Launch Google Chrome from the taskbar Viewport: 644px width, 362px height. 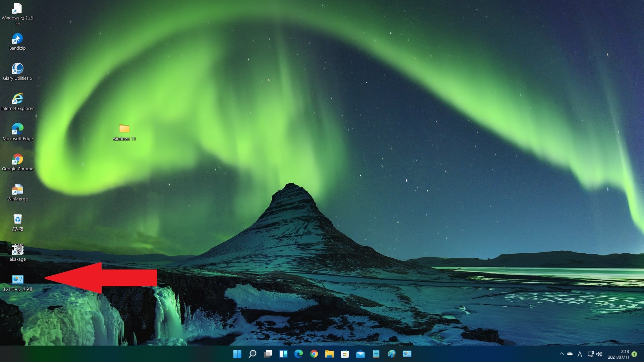(x=314, y=354)
